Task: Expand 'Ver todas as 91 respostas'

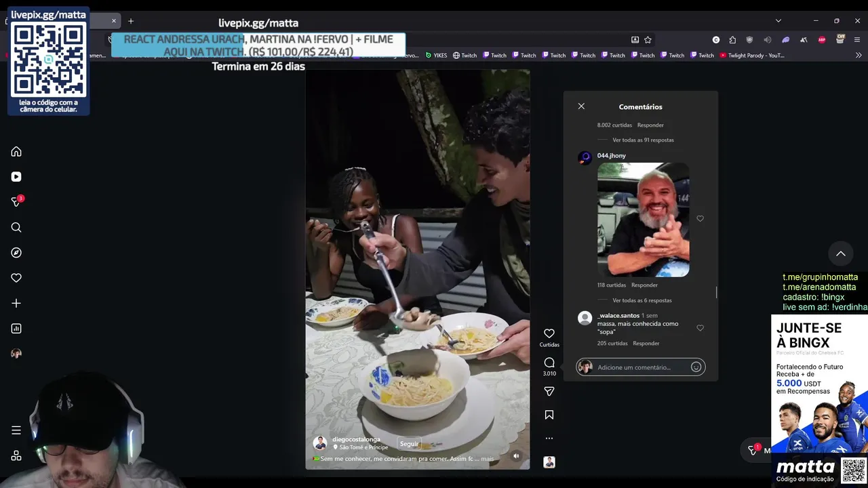Action: 643,140
